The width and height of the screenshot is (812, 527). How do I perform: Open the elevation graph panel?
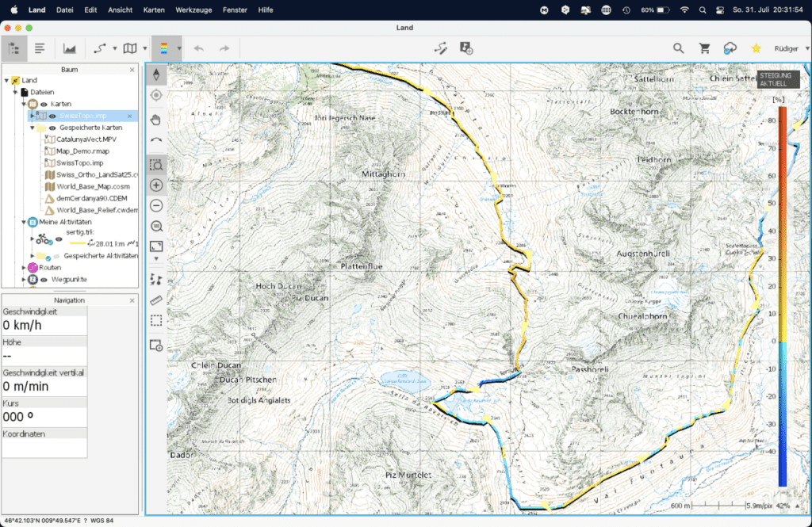70,48
